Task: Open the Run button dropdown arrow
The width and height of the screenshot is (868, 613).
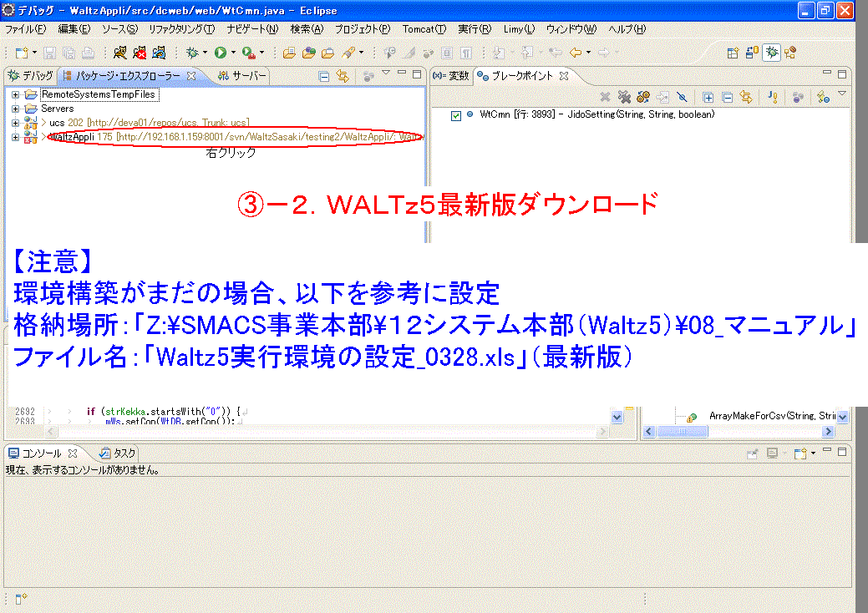Action: pyautogui.click(x=233, y=53)
